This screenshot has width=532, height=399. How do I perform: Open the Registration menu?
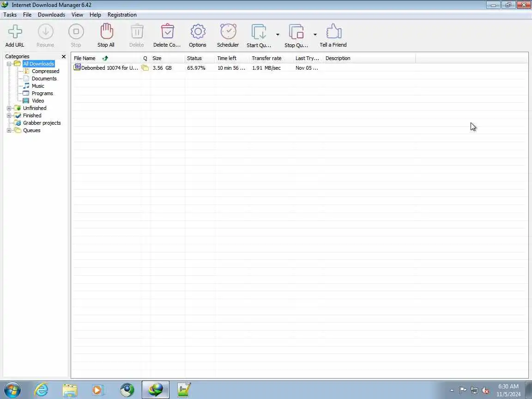122,15
